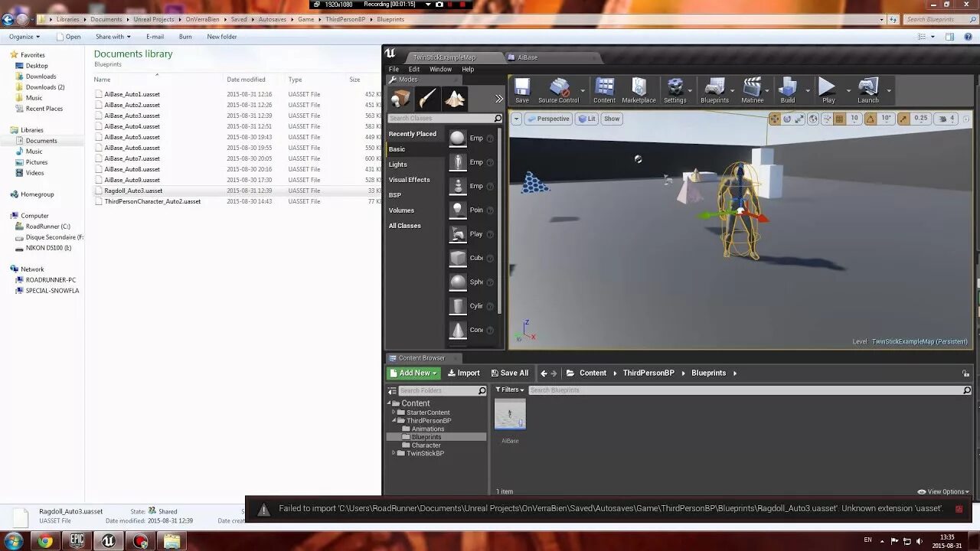This screenshot has width=980, height=551.
Task: Toggle Content Browser sources panel icon
Action: [x=394, y=390]
